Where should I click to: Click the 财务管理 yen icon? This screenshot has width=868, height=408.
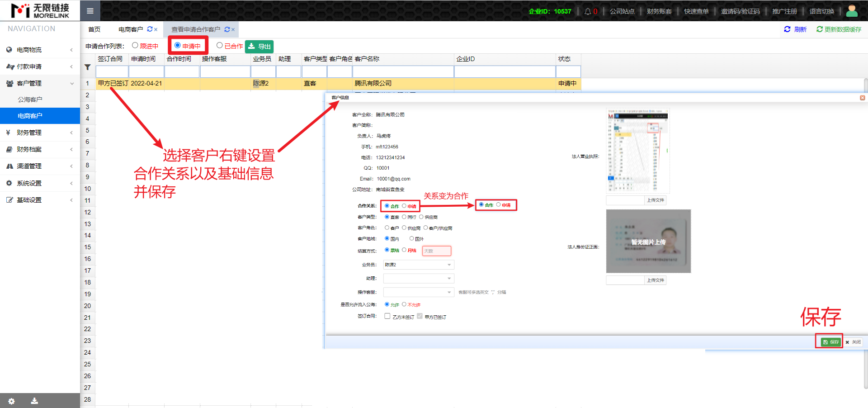(x=8, y=133)
